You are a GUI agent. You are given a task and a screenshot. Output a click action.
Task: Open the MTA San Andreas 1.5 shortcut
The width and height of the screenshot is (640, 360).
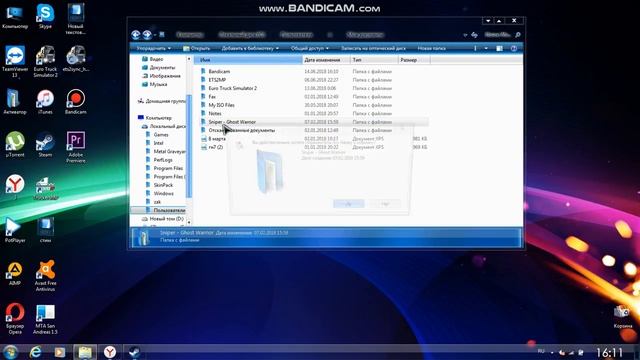[x=45, y=319]
